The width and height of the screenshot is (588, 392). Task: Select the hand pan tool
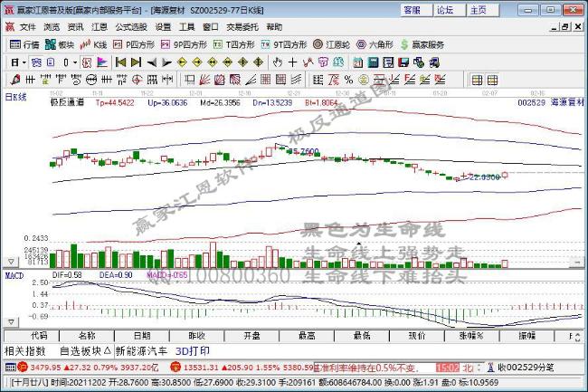(x=278, y=62)
